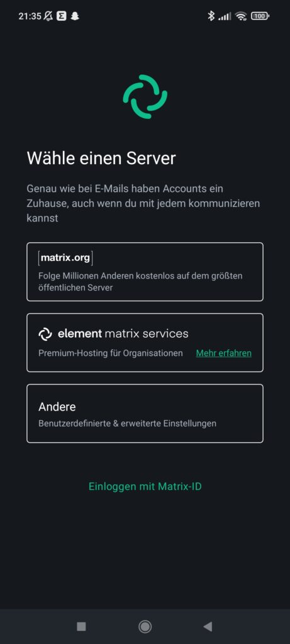Tap the recent apps square button
This screenshot has width=290, height=644.
coord(81,626)
